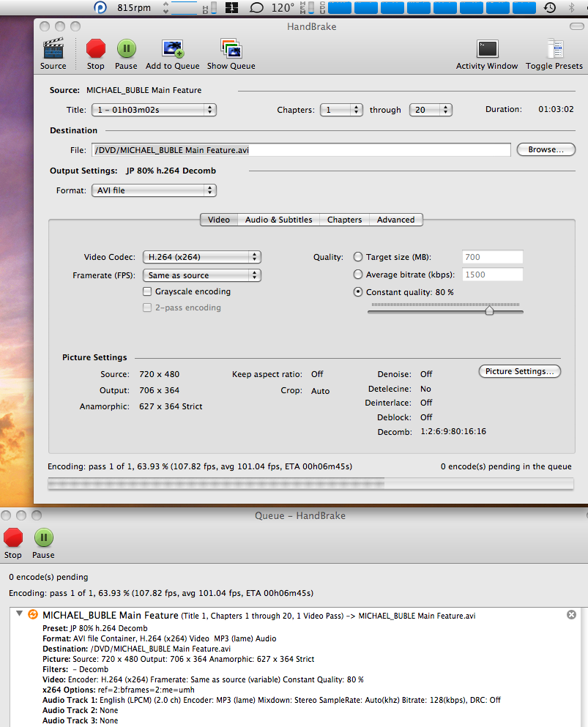The height and width of the screenshot is (727, 588).
Task: Switch to the Advanced tab
Action: coord(396,220)
